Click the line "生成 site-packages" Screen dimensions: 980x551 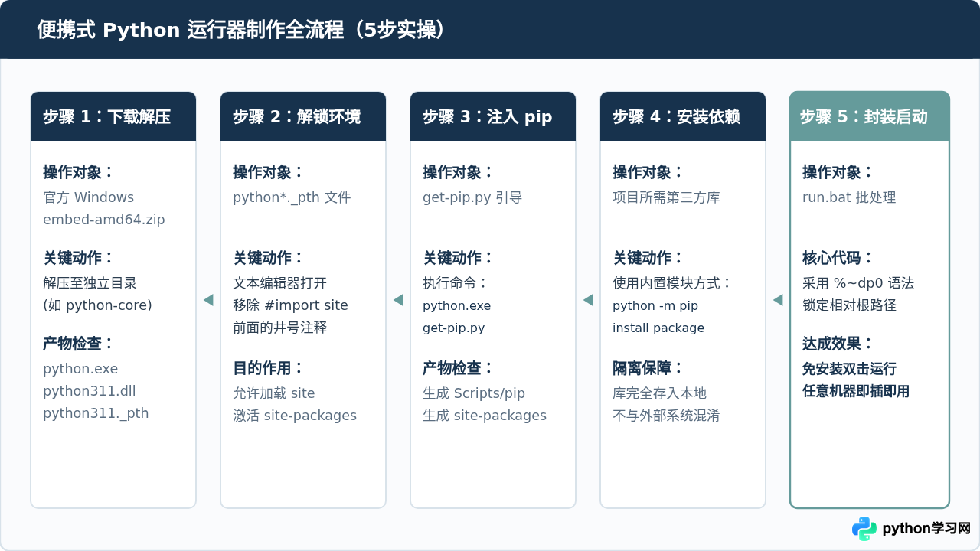pyautogui.click(x=485, y=416)
